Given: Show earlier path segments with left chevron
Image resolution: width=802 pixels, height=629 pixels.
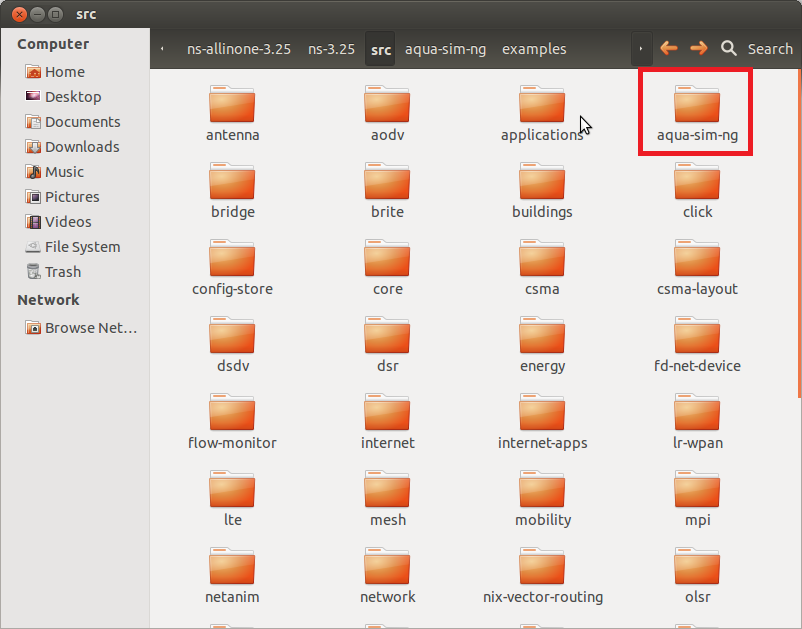Looking at the screenshot, I should 162,49.
